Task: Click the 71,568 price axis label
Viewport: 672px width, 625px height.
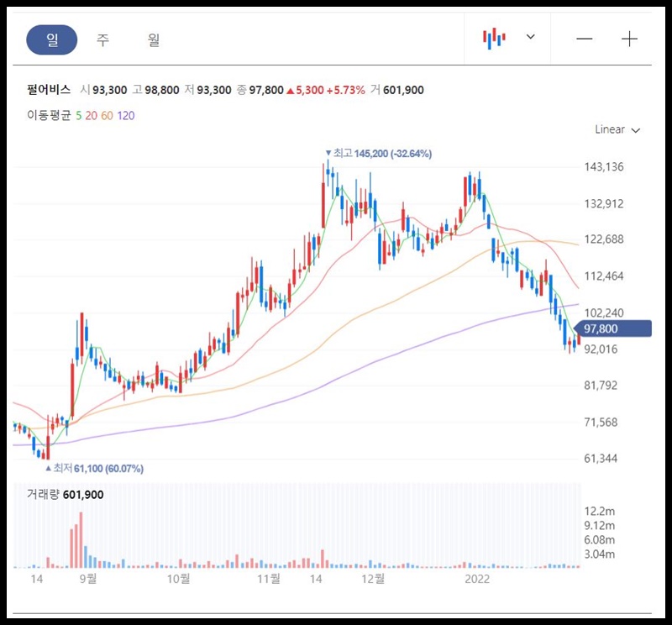Action: coord(601,423)
